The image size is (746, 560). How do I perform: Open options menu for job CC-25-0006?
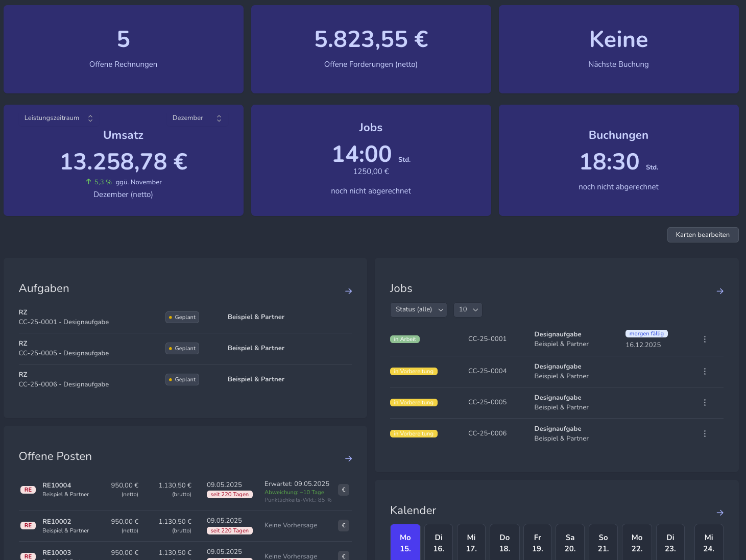point(705,433)
